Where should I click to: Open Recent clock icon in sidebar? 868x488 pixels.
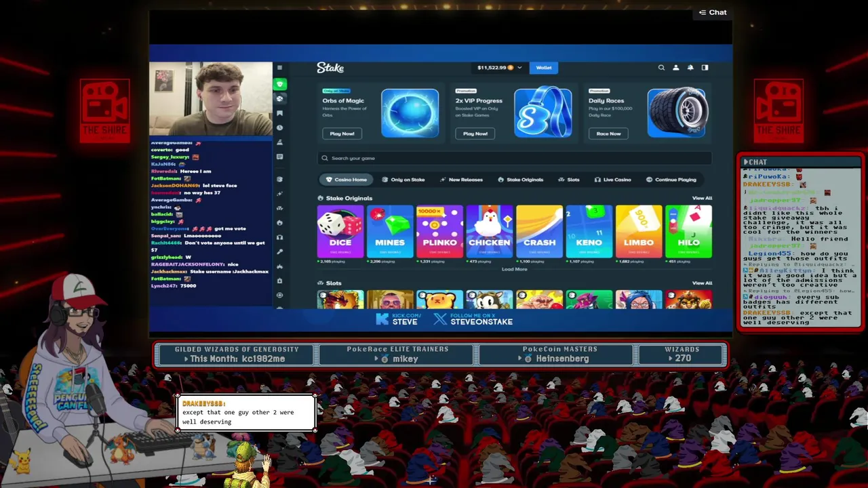tap(279, 127)
